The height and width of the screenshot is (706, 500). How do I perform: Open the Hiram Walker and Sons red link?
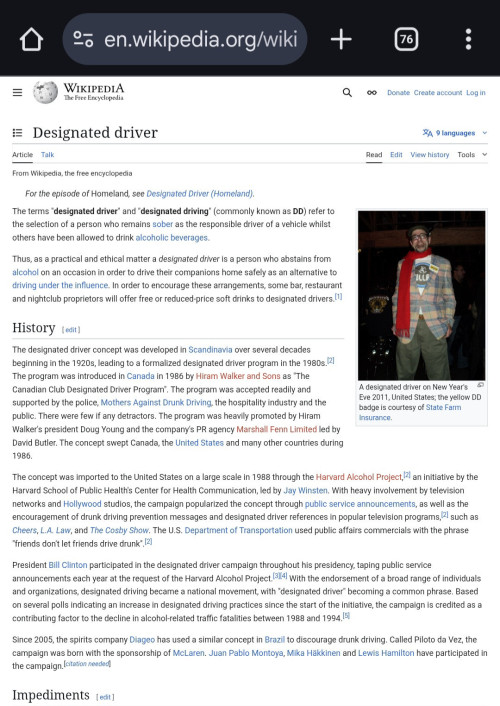pos(238,376)
